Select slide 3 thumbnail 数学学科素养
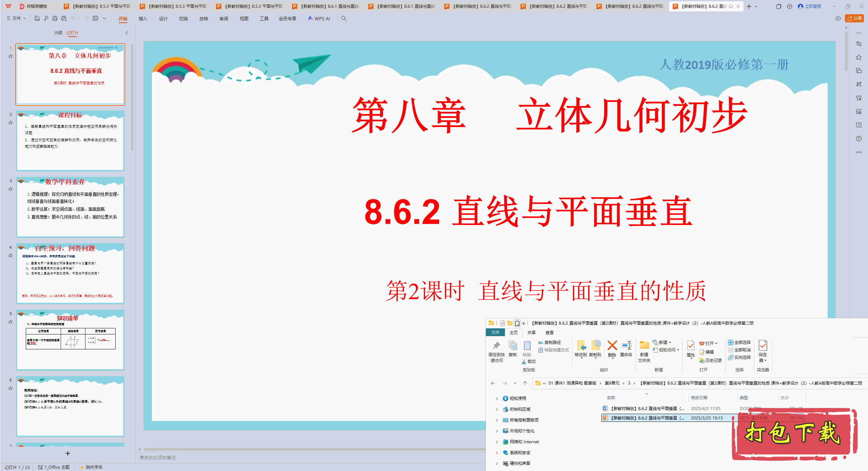 pos(70,207)
